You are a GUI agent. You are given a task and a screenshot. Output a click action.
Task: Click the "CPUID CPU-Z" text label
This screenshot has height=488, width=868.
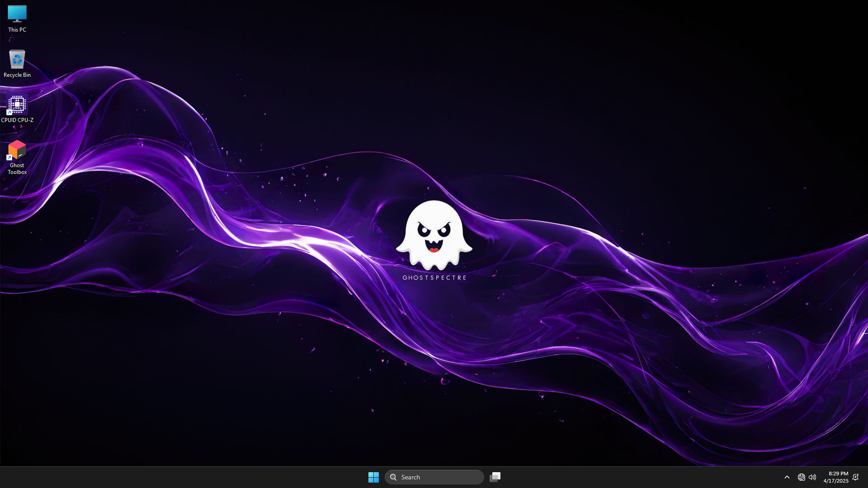17,120
